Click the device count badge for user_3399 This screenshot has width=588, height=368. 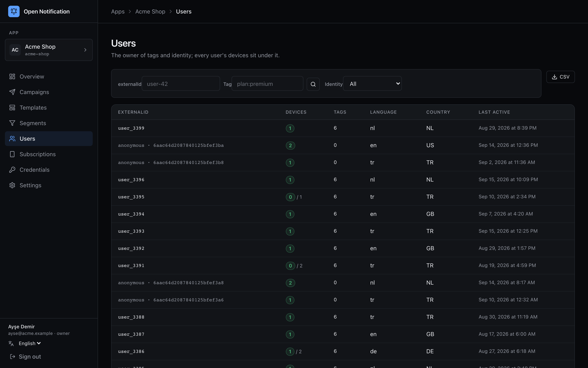[290, 128]
